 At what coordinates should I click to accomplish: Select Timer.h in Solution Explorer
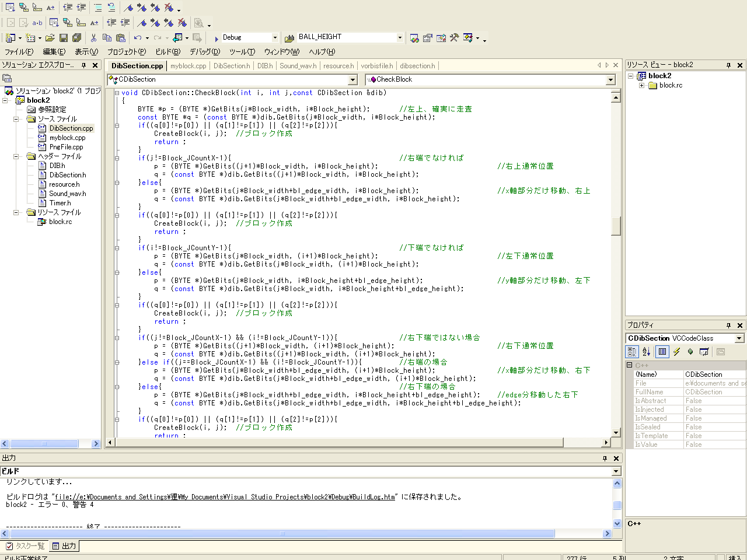point(60,203)
